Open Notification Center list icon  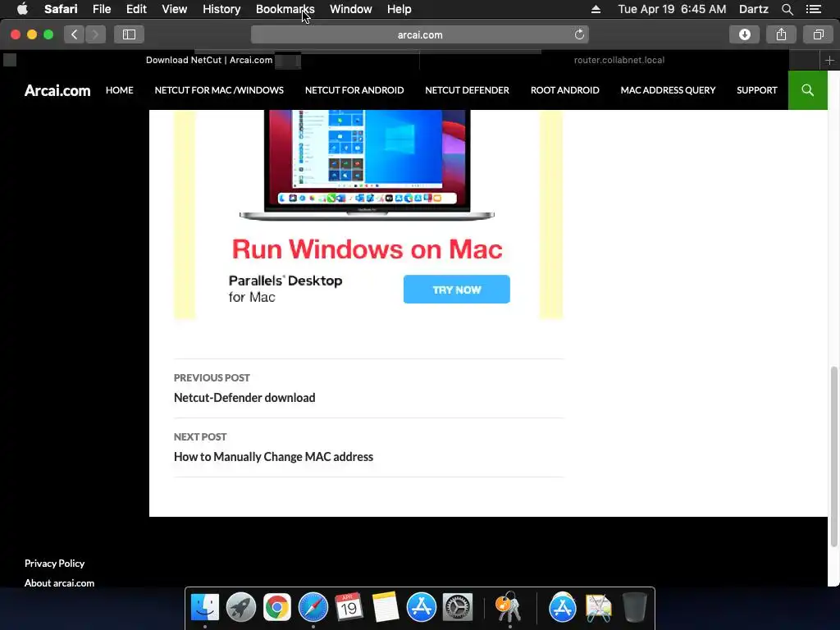(x=813, y=9)
